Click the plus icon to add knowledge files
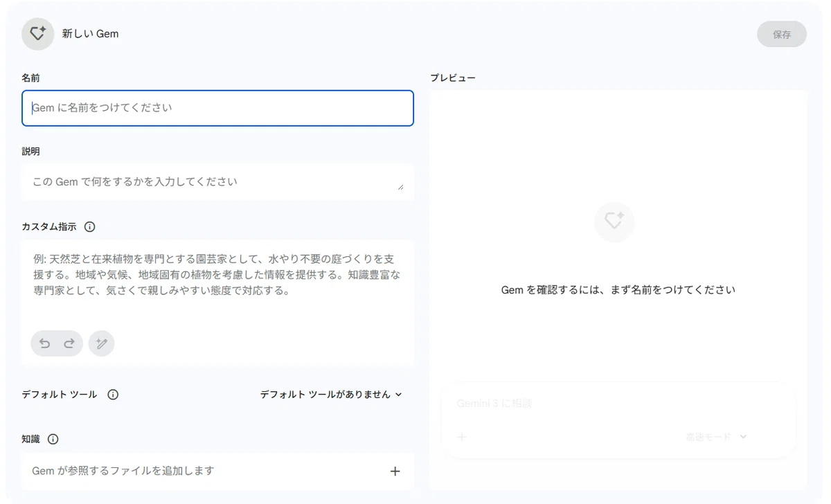 coord(395,471)
